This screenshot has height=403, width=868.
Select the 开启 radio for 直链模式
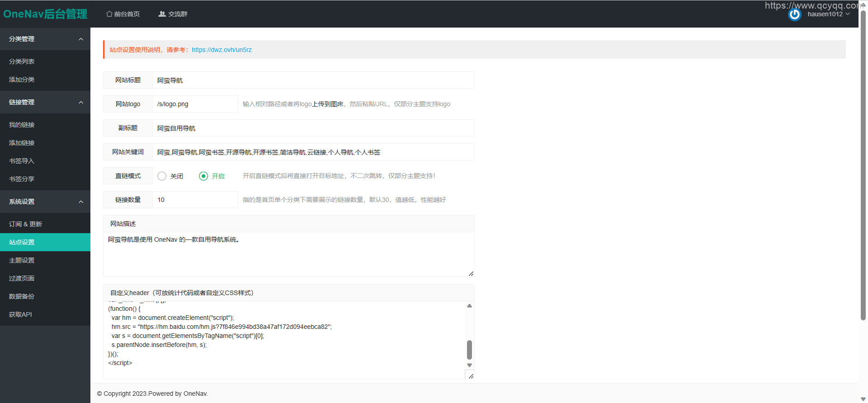203,176
